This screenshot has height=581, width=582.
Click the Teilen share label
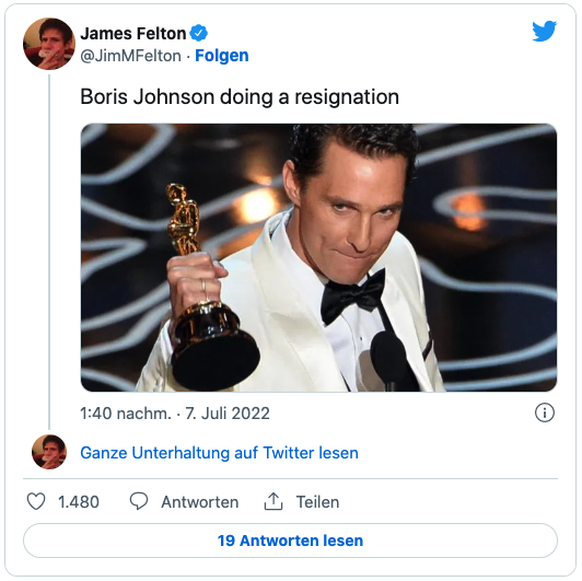click(317, 502)
